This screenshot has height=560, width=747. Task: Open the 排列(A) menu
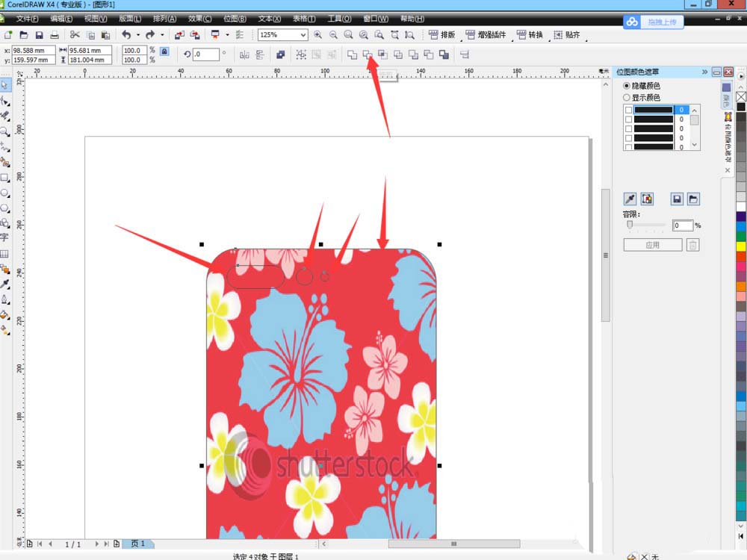pos(164,19)
